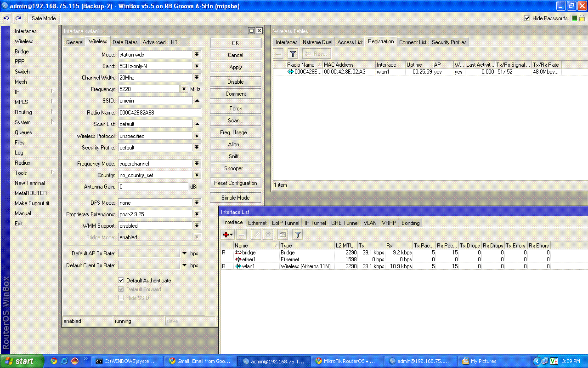
Task: Open the Country dropdown arrow
Action: click(x=197, y=175)
